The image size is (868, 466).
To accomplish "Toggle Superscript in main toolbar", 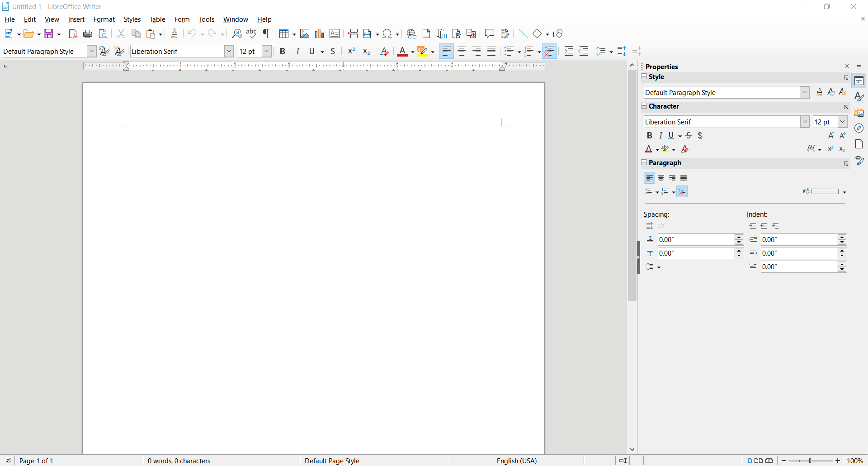I will [x=351, y=52].
